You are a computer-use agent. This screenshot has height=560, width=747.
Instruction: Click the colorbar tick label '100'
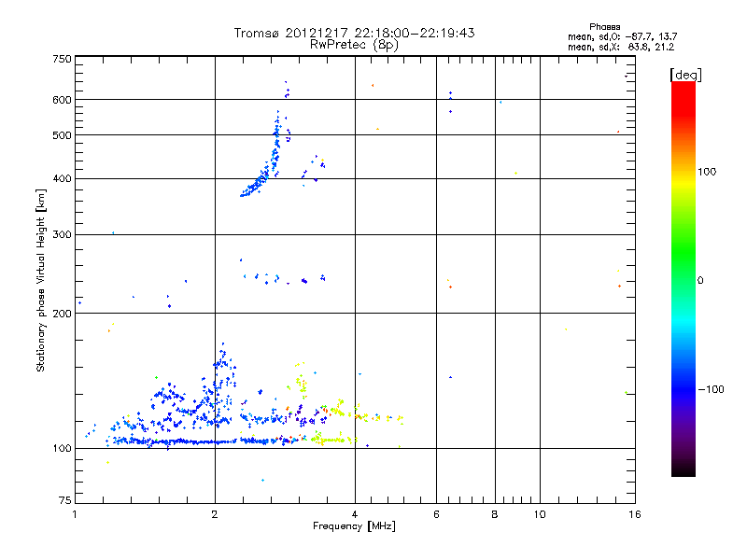click(707, 172)
